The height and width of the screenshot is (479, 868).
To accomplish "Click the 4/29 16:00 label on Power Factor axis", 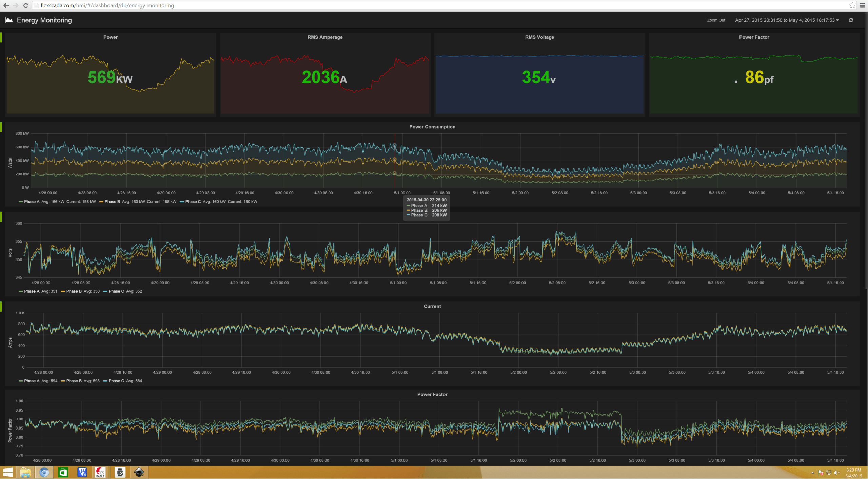I will pos(240,461).
